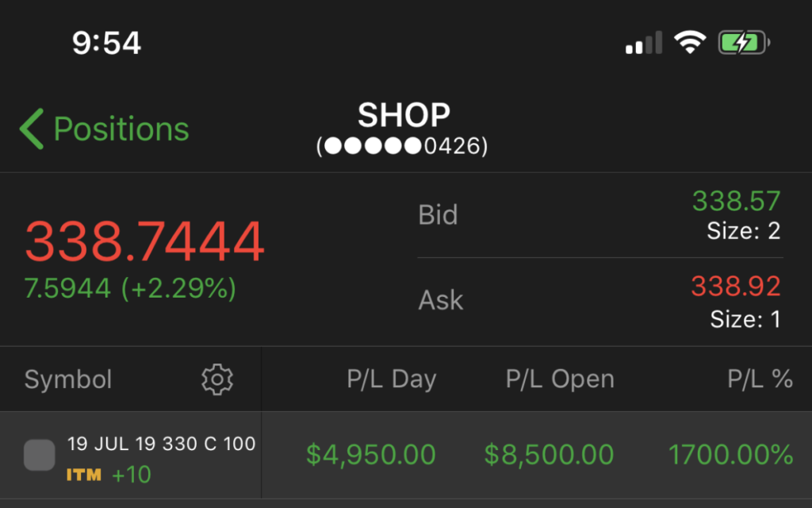
Task: Tap the battery charging icon
Action: tap(743, 42)
